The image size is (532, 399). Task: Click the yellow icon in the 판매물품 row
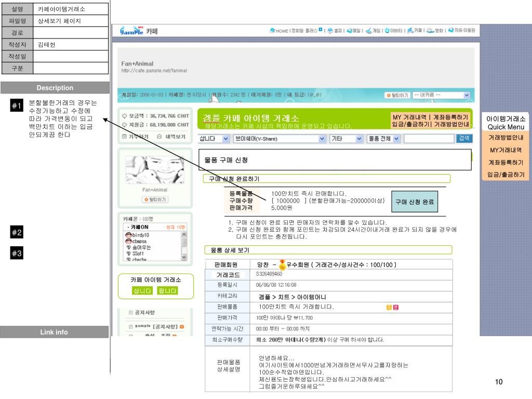point(389,307)
